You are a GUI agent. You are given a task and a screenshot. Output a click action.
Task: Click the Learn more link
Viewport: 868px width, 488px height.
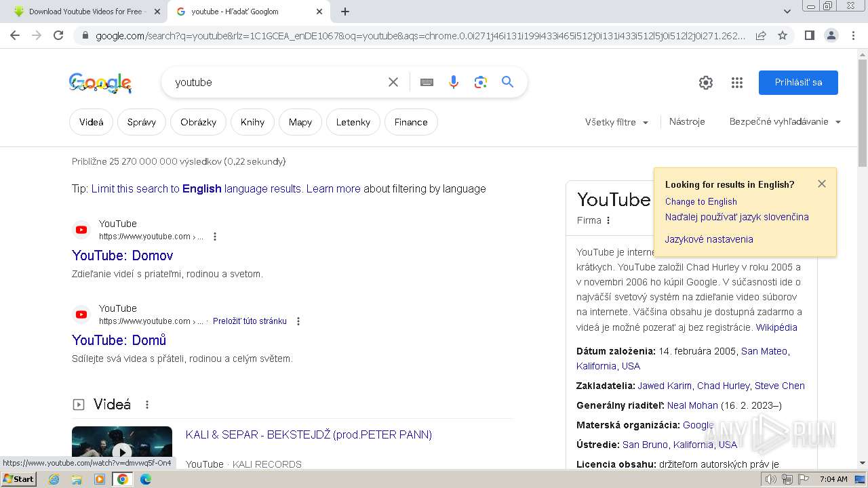pyautogui.click(x=333, y=188)
